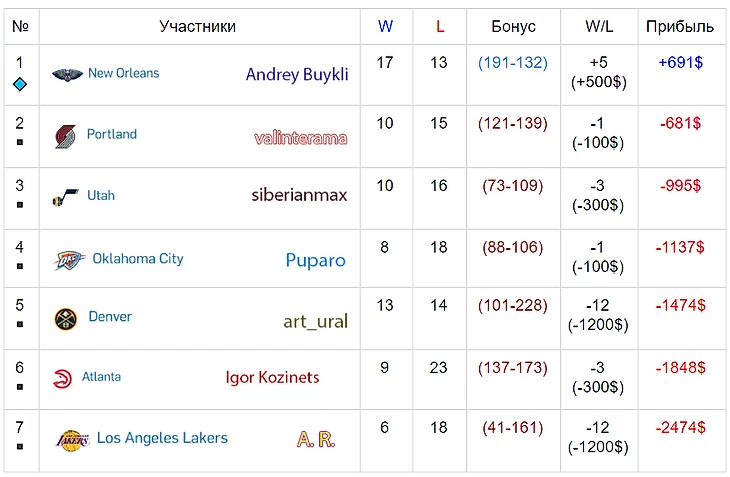This screenshot has width=730, height=477.
Task: Open siberianmax participant link
Action: point(299,195)
